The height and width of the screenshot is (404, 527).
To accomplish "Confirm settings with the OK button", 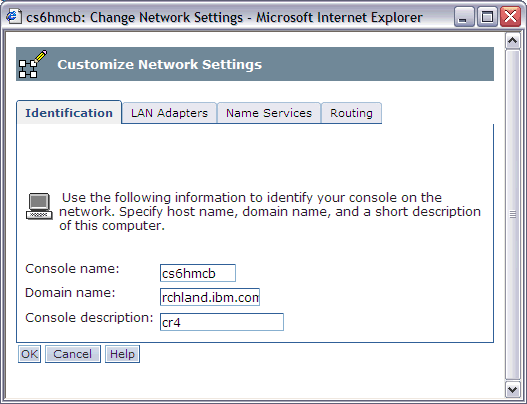I will point(30,354).
